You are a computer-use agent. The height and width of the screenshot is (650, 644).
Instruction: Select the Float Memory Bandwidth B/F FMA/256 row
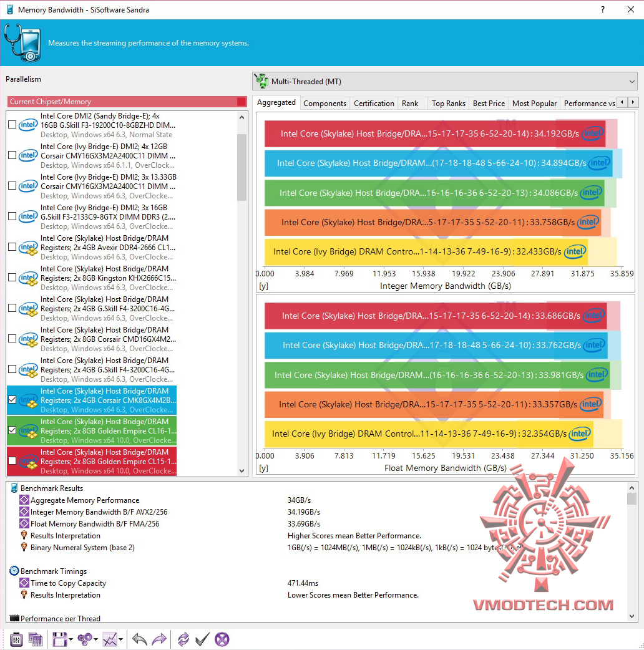[x=317, y=523]
